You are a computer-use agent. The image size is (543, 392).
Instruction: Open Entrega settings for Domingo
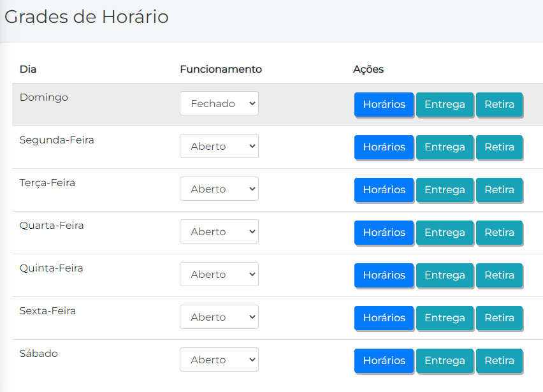(x=444, y=105)
